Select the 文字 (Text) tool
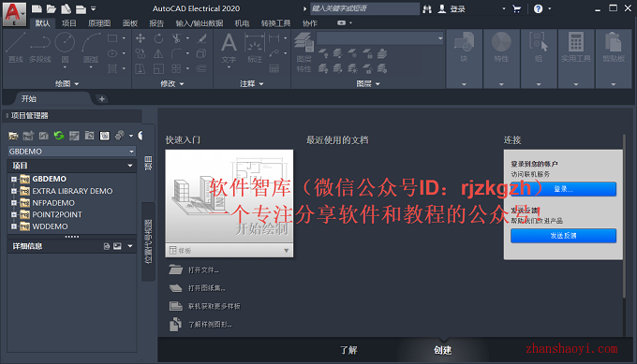 pos(229,49)
